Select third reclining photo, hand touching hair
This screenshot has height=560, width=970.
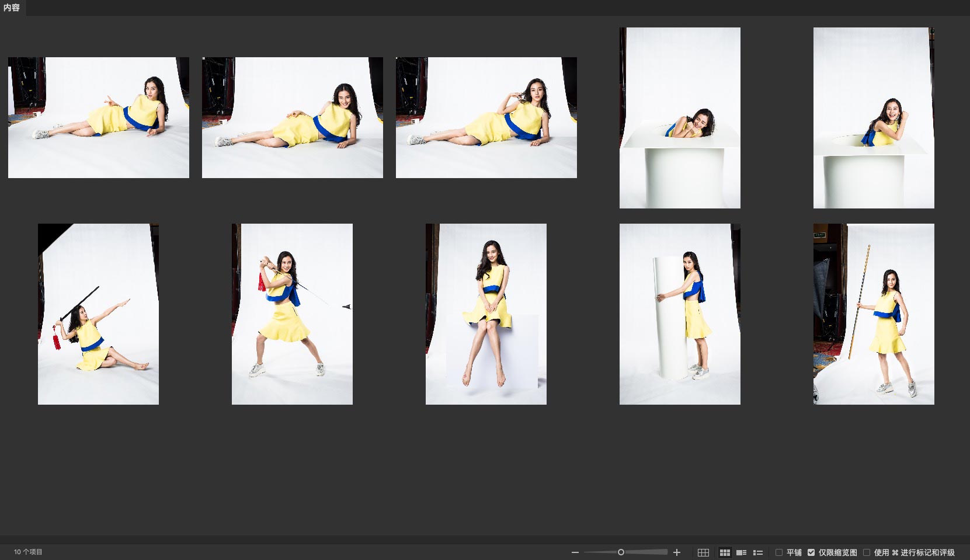[x=486, y=117]
